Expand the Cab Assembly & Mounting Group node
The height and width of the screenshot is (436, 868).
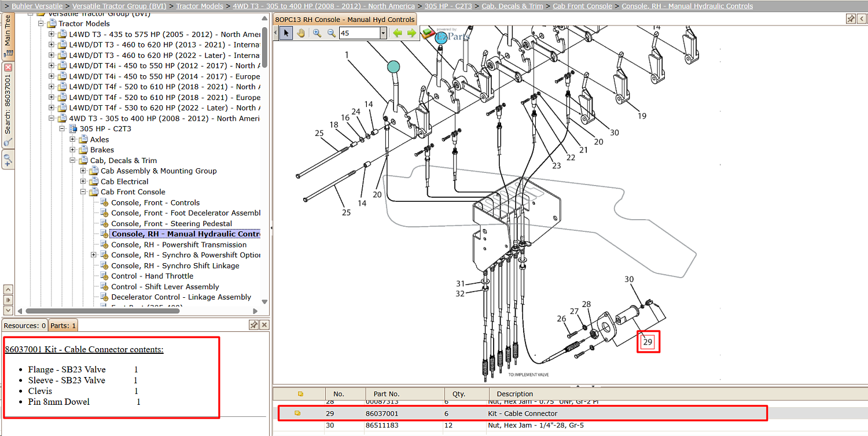coord(83,171)
